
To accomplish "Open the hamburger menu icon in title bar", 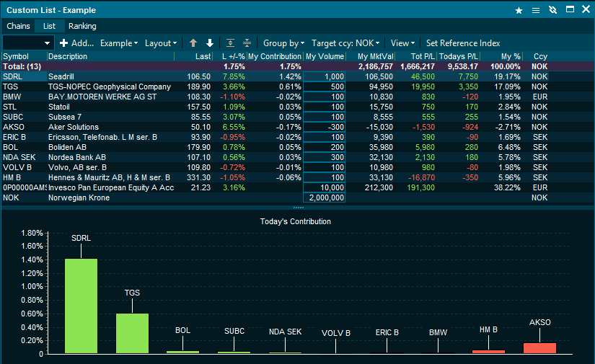I will tap(536, 10).
